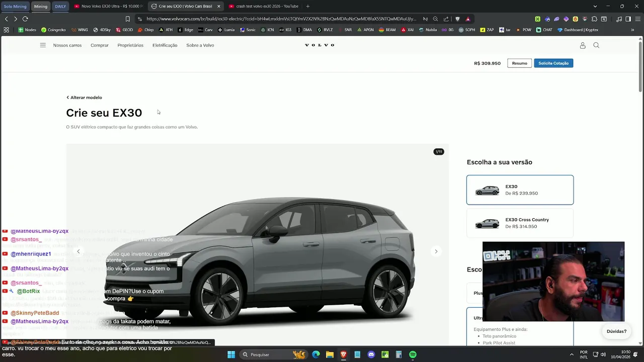The image size is (644, 362).
Task: Open the Dashboard | Kryptex bookmark
Action: tap(578, 30)
